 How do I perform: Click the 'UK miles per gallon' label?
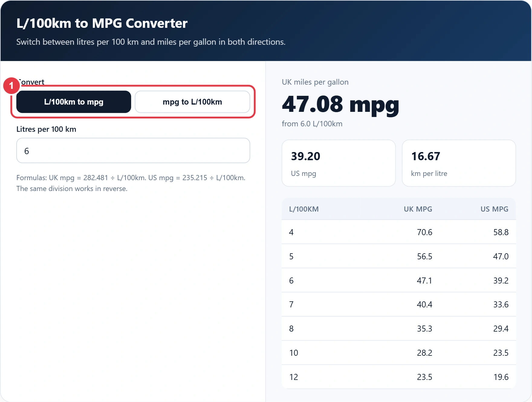315,82
